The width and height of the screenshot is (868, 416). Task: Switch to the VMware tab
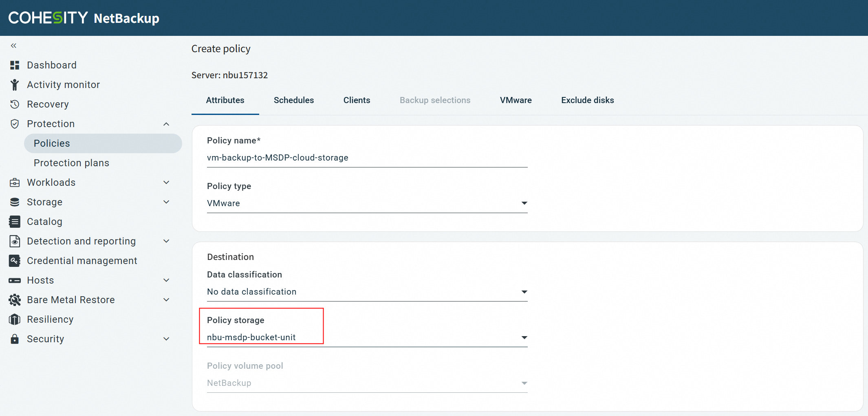(516, 100)
